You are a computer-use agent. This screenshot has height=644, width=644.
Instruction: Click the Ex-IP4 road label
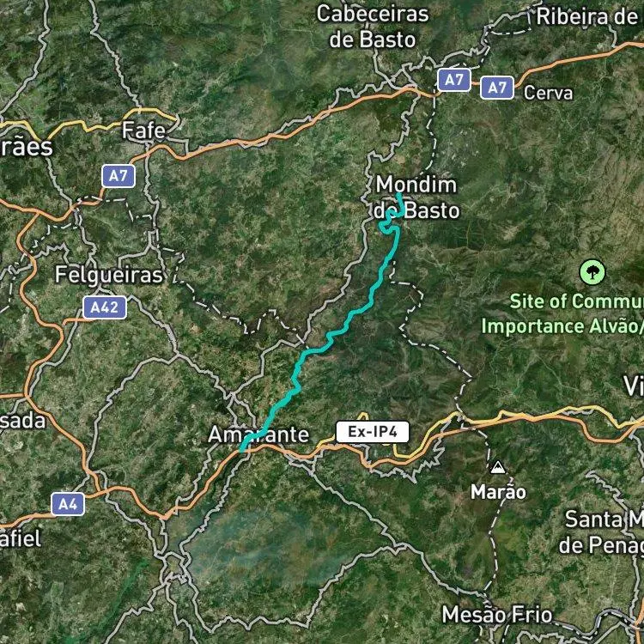373,432
